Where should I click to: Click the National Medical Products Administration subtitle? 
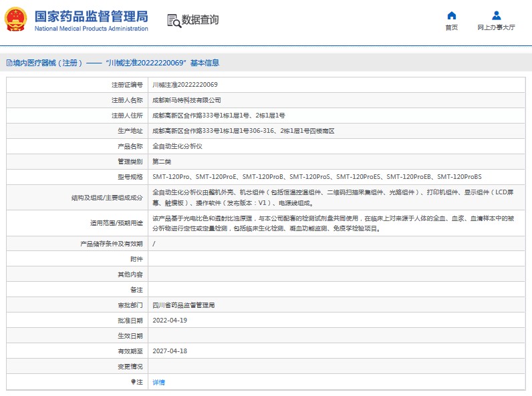click(90, 29)
